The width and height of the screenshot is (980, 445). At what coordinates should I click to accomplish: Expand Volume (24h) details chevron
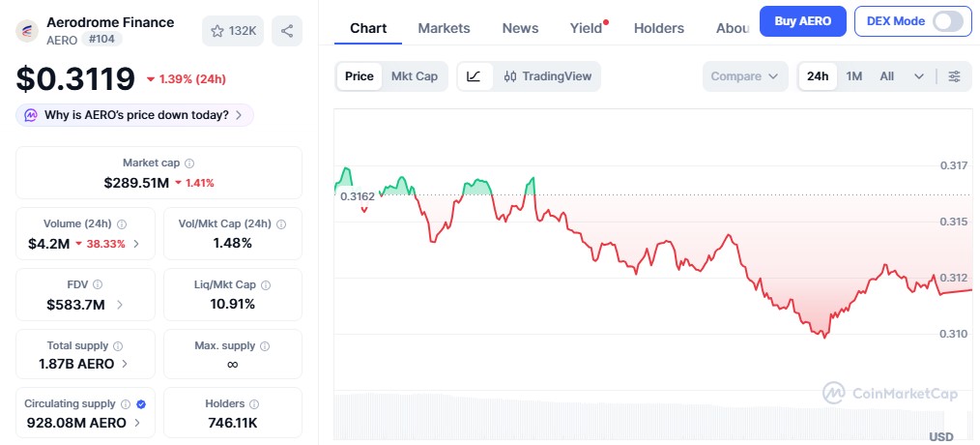click(x=136, y=244)
